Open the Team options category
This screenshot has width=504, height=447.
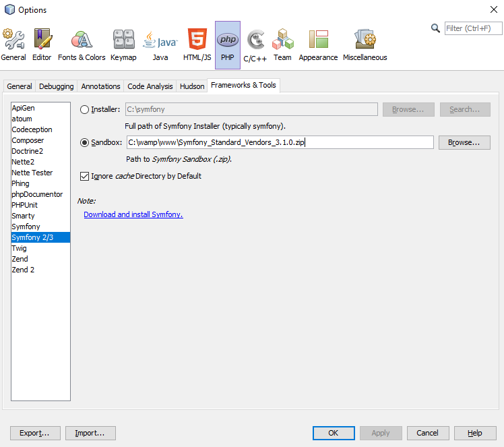tap(282, 45)
